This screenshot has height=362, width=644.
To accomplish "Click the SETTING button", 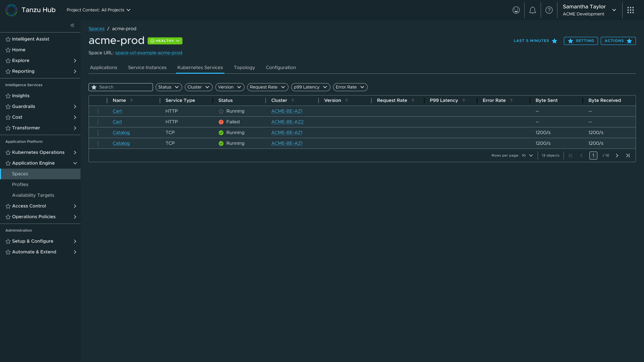I will pyautogui.click(x=581, y=41).
